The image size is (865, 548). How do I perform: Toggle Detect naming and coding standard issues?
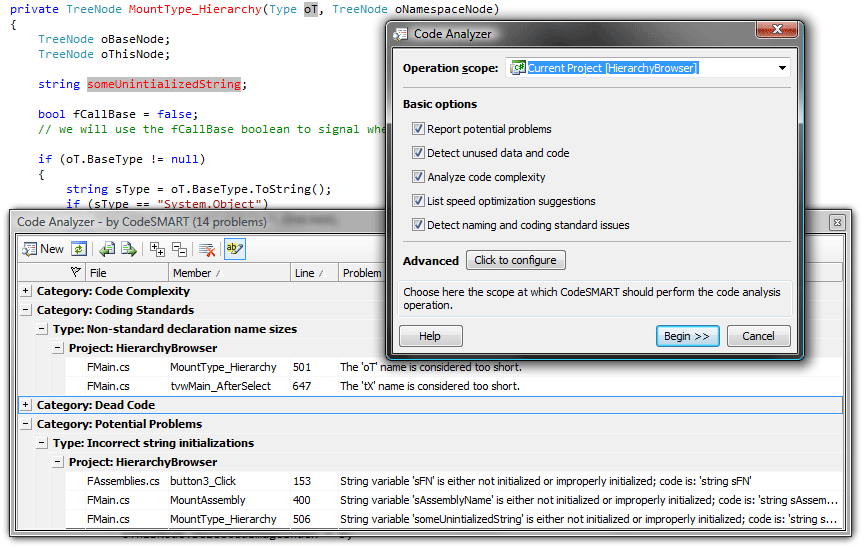[418, 225]
